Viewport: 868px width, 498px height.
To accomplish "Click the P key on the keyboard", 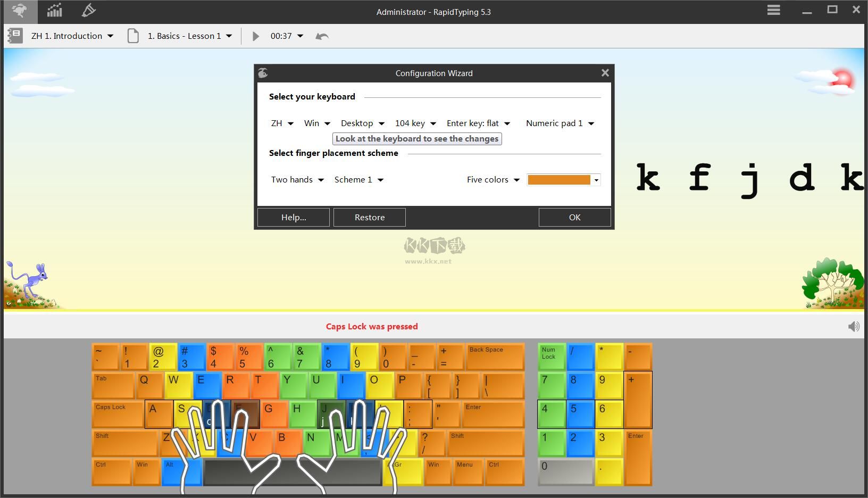I will (408, 386).
